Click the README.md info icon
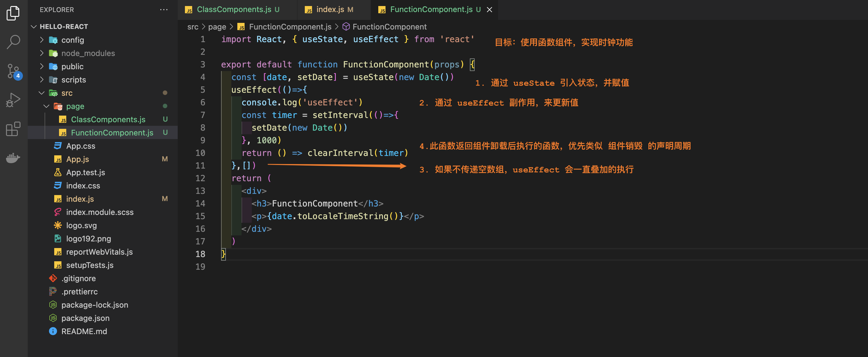Viewport: 868px width, 357px height. click(53, 331)
